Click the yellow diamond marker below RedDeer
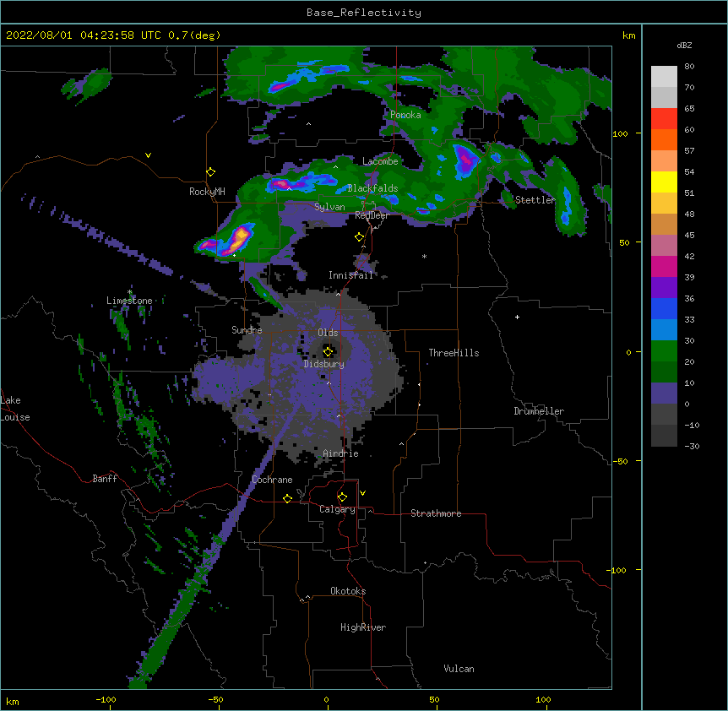728x711 pixels. tap(360, 237)
